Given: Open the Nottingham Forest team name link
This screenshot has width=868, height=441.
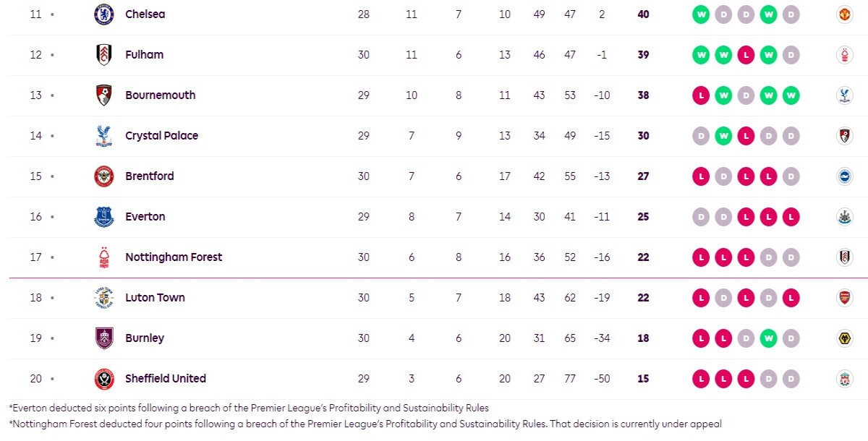Looking at the screenshot, I should [x=174, y=257].
